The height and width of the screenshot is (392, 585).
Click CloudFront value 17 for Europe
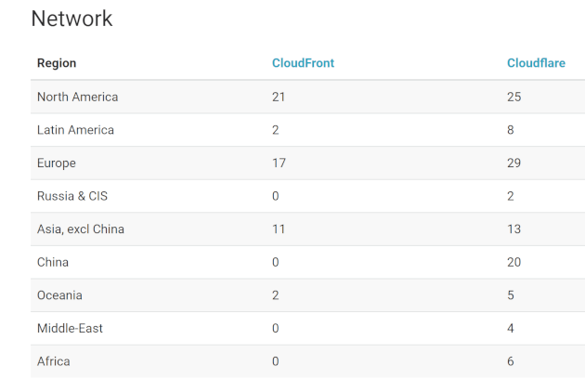279,163
